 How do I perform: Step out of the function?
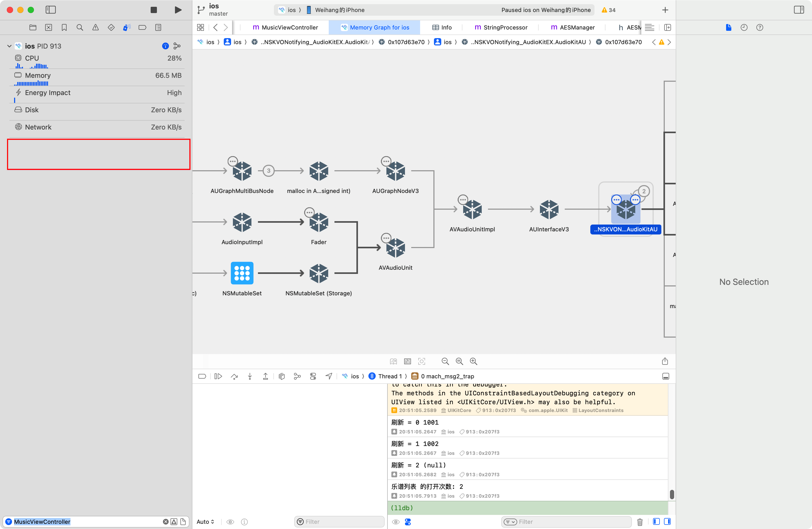[x=266, y=376]
